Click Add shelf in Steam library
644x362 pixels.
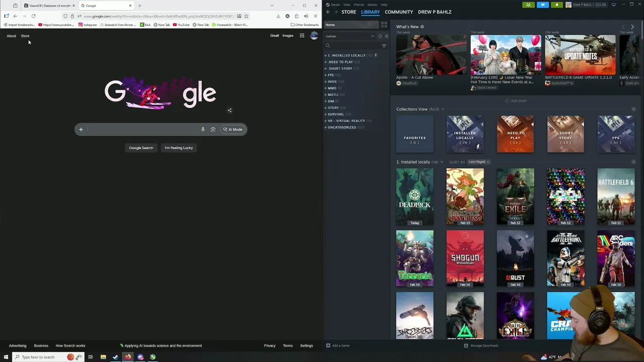tap(516, 101)
